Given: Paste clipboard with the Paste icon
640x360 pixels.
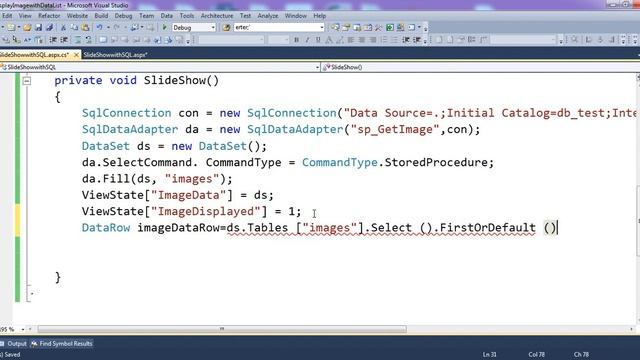Looking at the screenshot, I should 85,27.
